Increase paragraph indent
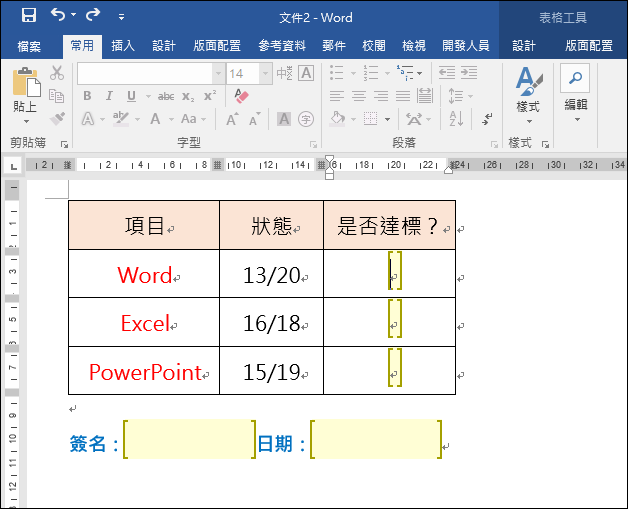 tap(469, 73)
